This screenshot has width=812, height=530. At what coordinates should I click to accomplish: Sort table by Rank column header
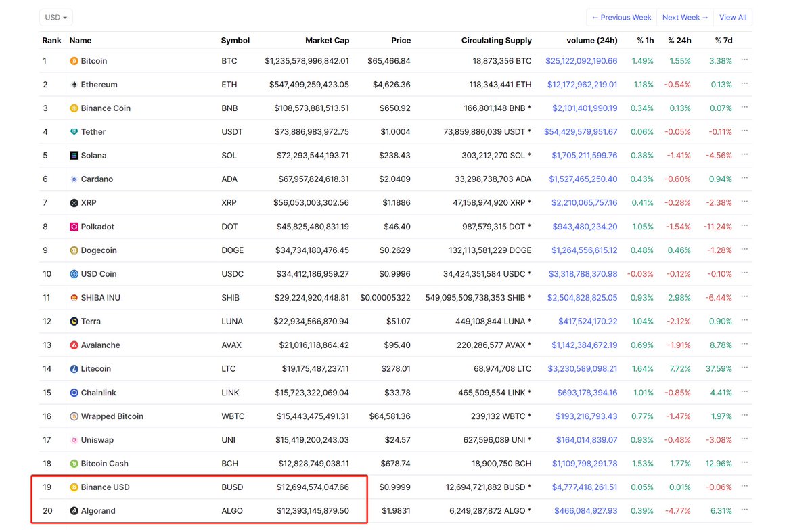(x=51, y=41)
